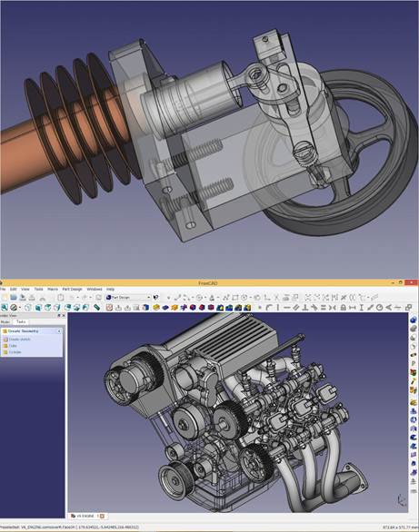
Task: Click the vertical distance constraint icon
Action: (x=361, y=308)
